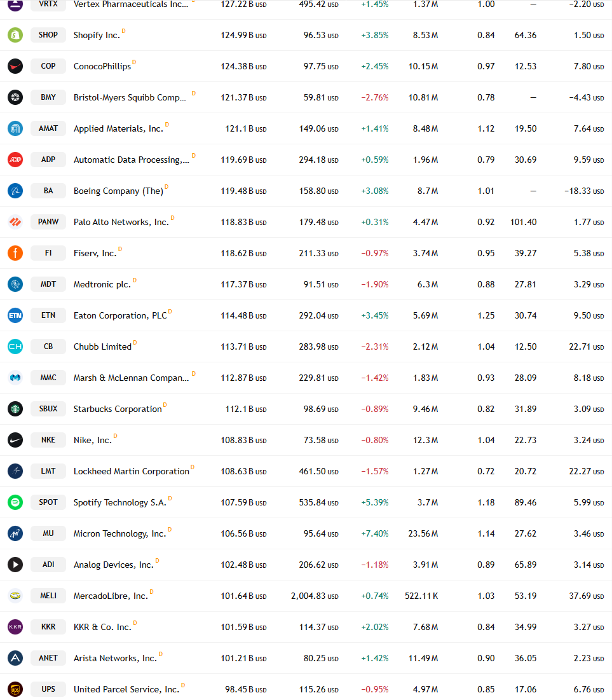The image size is (612, 700).
Task: Click the Arista Networks logo icon
Action: click(15, 657)
